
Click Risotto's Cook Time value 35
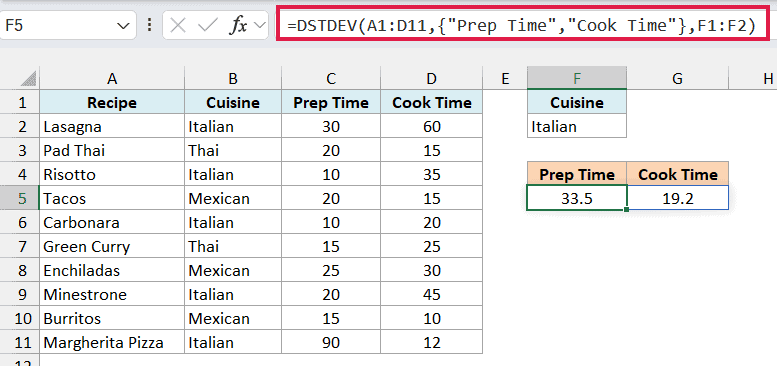432,175
